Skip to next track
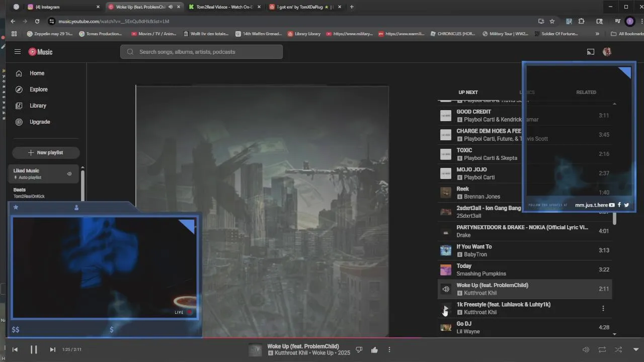The image size is (644, 362). click(52, 349)
